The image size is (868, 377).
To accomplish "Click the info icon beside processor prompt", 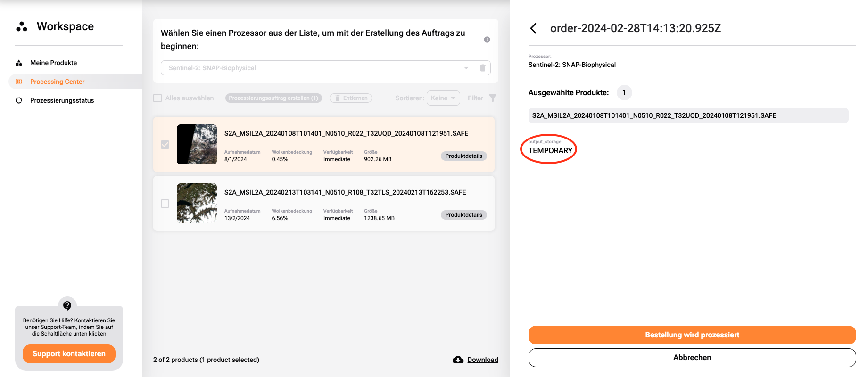I will (487, 40).
